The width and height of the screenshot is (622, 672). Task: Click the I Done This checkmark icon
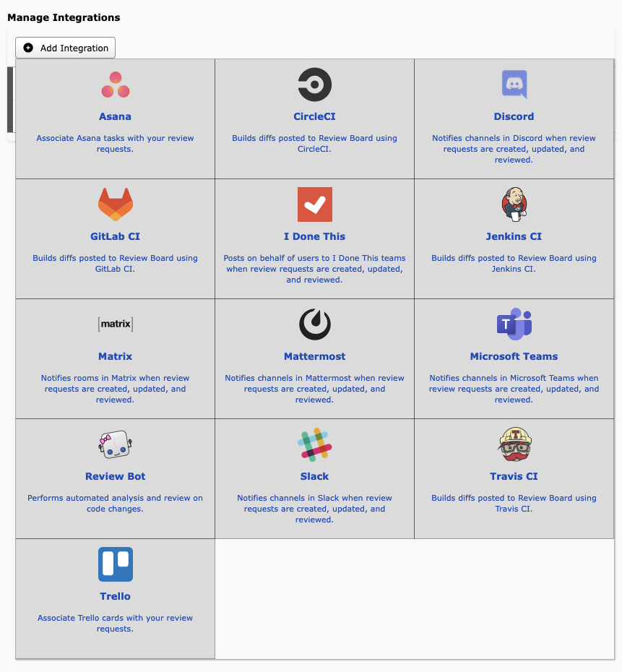point(314,204)
